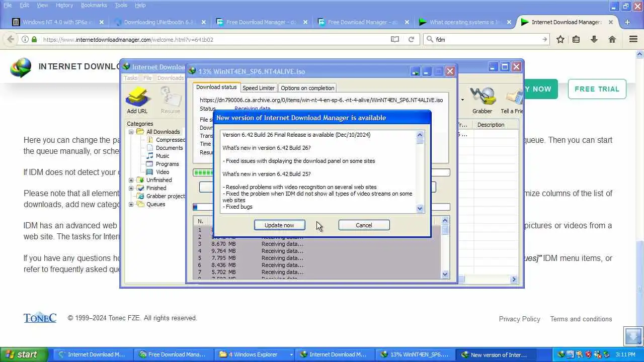Click the Firefox back arrow button
This screenshot has width=644, height=362.
point(11,39)
